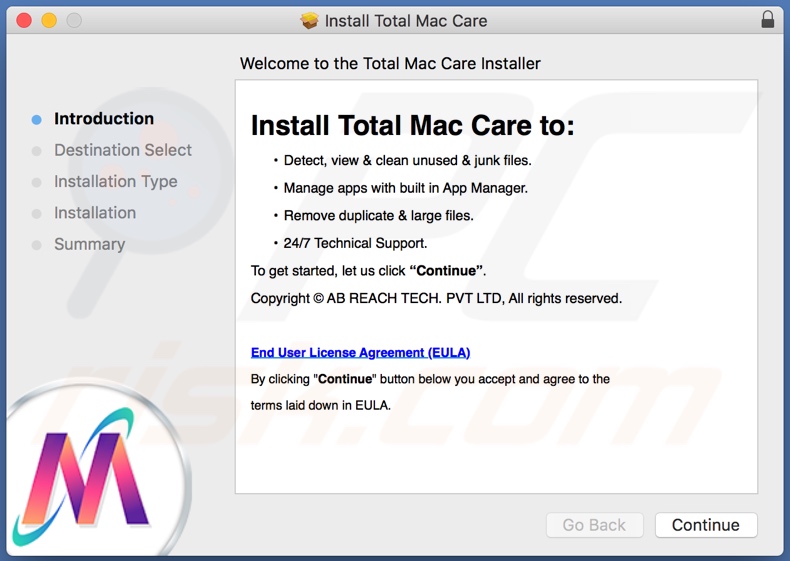Select the Destination Select step
790x561 pixels.
click(x=123, y=150)
